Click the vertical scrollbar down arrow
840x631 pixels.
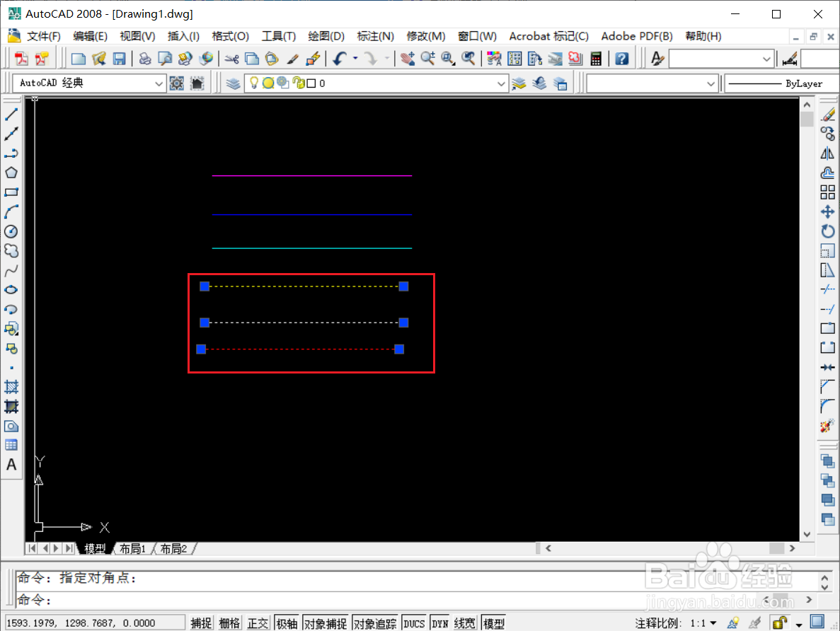[x=807, y=535]
